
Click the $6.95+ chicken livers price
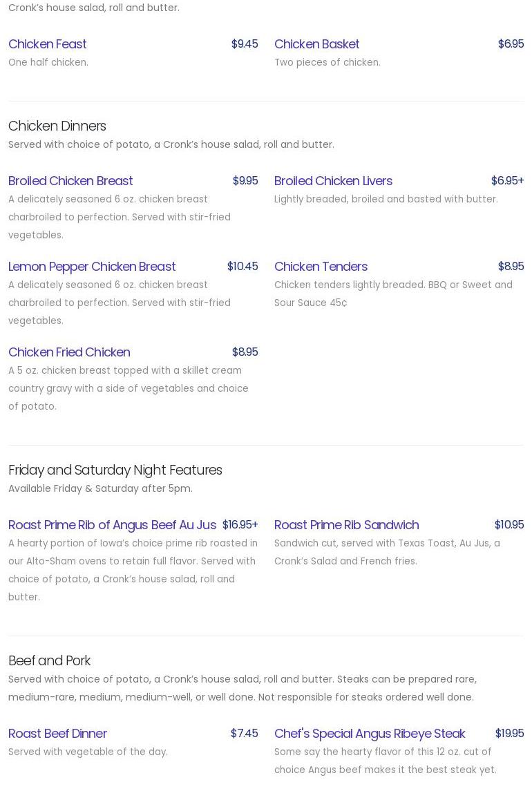click(507, 180)
